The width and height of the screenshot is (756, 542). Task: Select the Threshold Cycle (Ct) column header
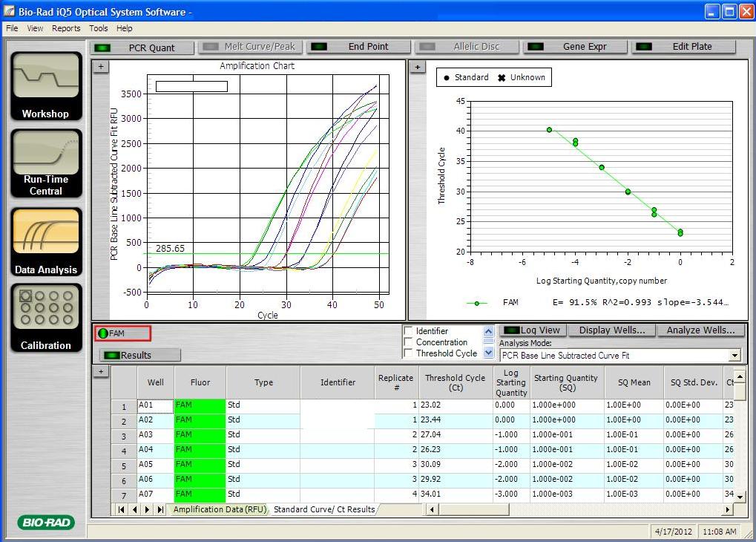point(455,382)
